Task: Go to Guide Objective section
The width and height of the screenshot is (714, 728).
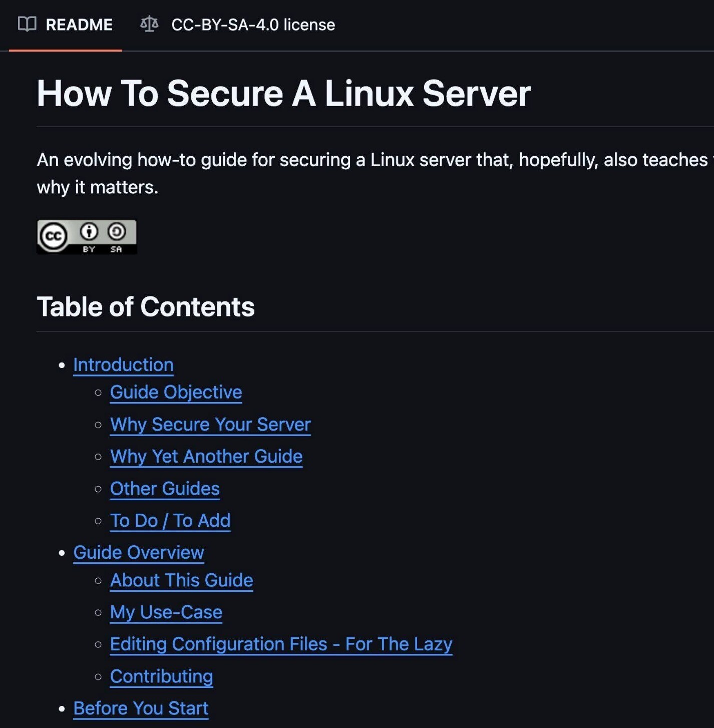Action: click(x=176, y=392)
